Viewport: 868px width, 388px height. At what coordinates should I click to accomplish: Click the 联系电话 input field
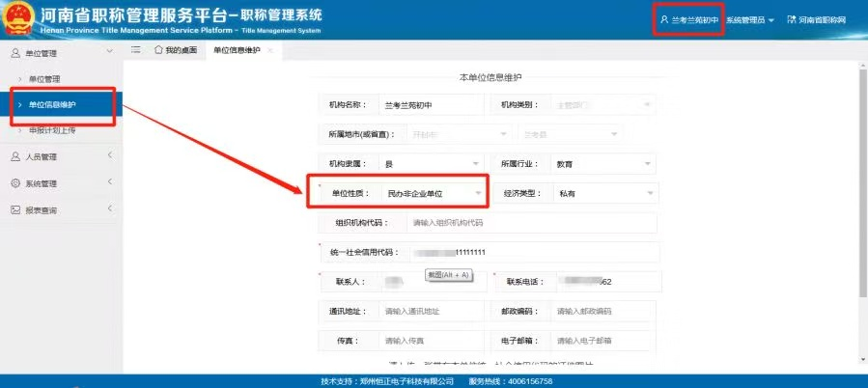pyautogui.click(x=608, y=282)
